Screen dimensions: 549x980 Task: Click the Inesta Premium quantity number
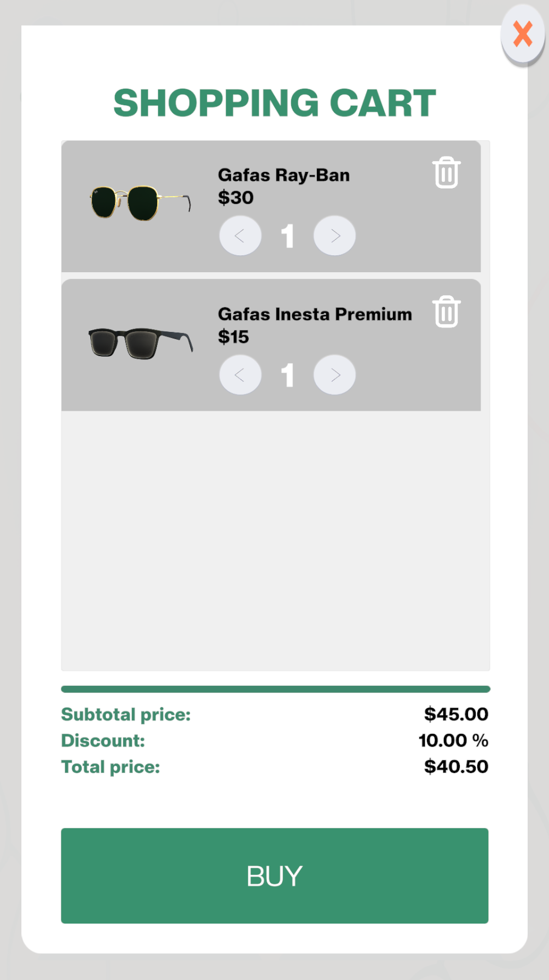tap(287, 375)
